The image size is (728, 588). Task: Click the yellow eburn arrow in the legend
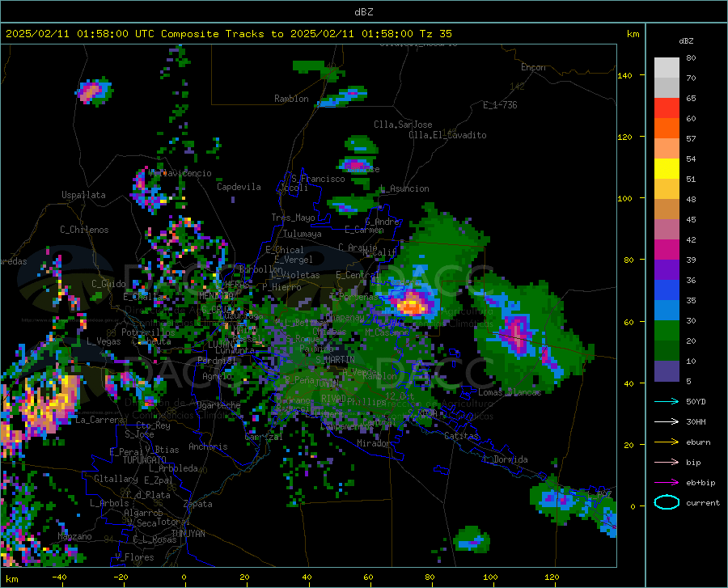(x=667, y=442)
